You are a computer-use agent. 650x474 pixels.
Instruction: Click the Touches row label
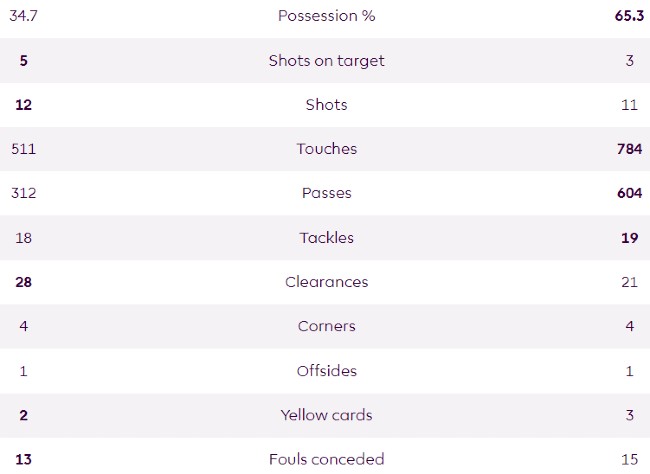pos(326,149)
